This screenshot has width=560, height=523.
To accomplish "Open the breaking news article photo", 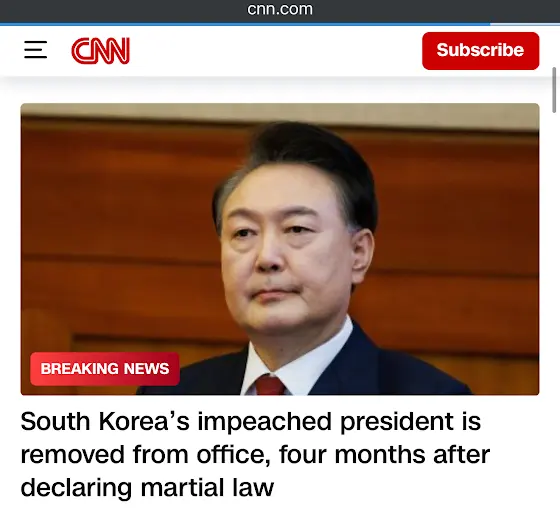I will (280, 249).
